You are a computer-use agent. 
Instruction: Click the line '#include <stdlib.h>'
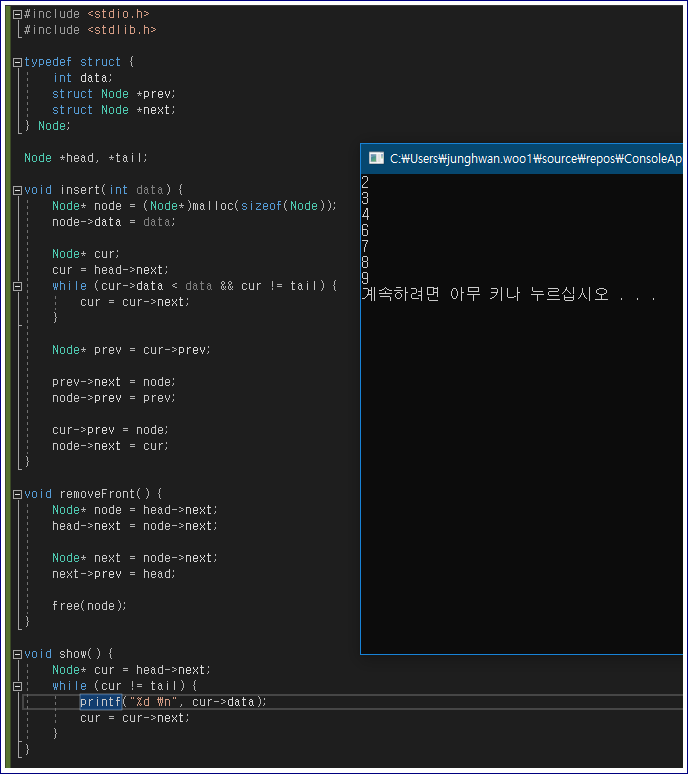[x=90, y=30]
